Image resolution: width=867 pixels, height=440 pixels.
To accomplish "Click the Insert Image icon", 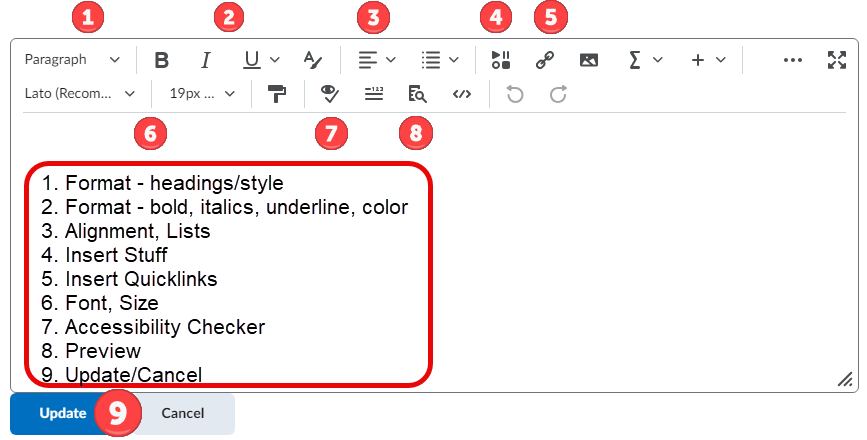I will pos(589,60).
